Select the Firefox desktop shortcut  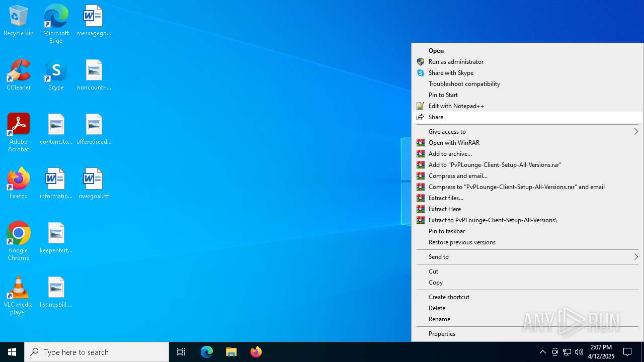pyautogui.click(x=19, y=184)
